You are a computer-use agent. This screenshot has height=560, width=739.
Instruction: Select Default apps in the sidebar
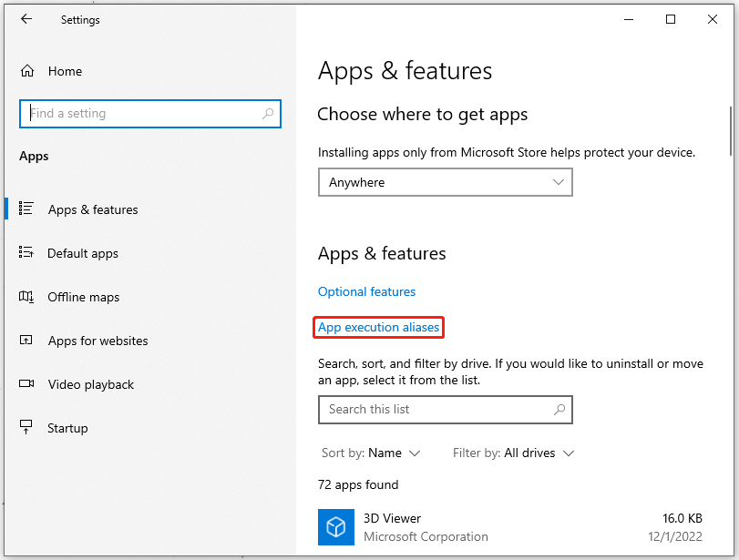pos(83,253)
